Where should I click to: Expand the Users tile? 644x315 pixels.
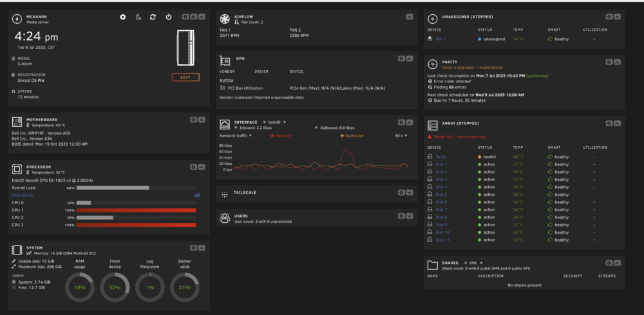(410, 216)
